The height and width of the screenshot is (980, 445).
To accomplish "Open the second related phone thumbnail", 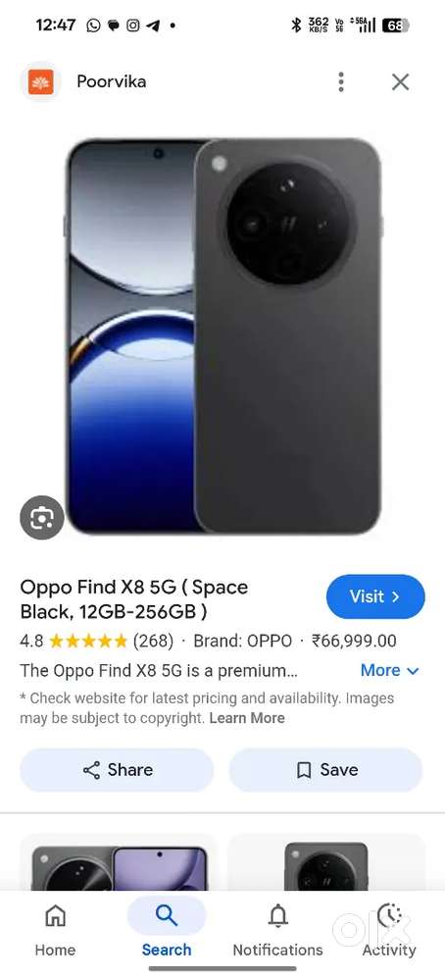I will (x=325, y=865).
